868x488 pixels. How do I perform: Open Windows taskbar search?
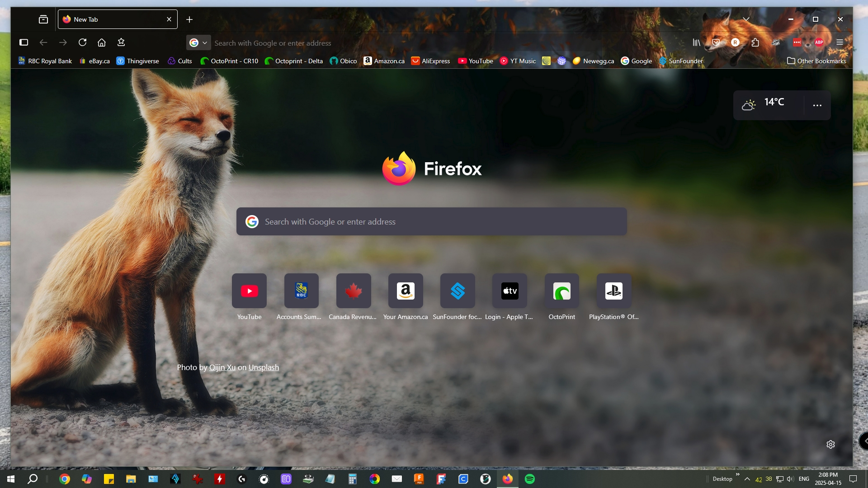pos(33,479)
